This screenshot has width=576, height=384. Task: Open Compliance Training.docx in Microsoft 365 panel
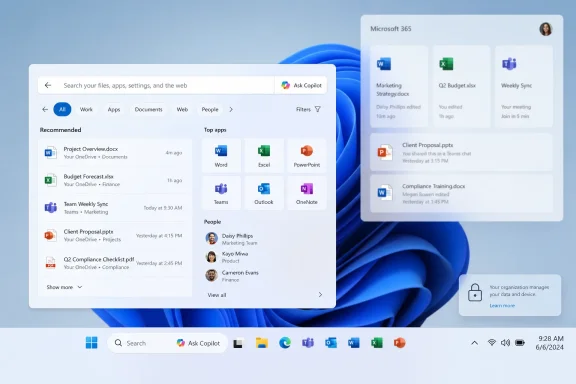tap(461, 194)
